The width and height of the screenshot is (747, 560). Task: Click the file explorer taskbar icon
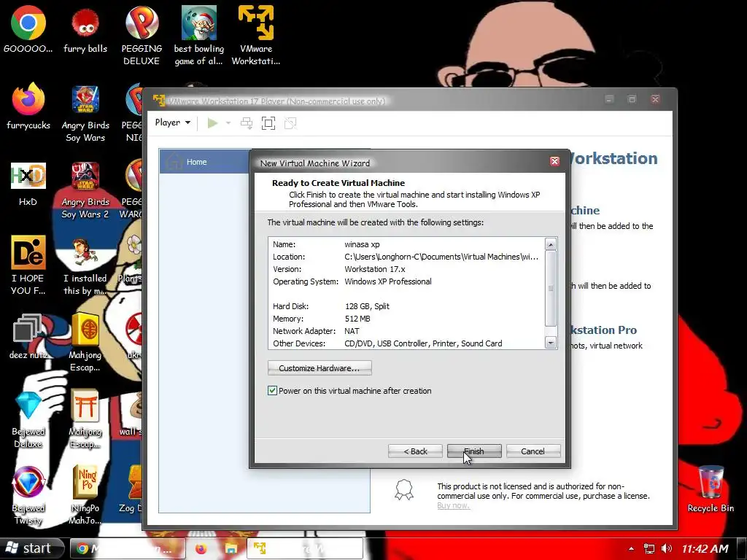point(231,548)
